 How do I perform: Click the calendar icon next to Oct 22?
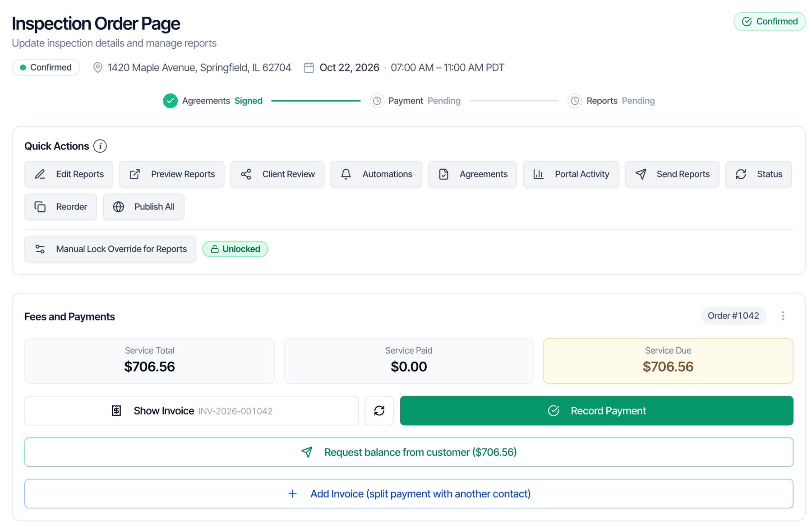click(x=309, y=68)
